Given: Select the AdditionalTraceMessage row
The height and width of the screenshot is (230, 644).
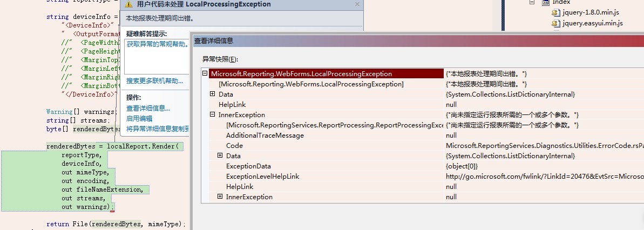Looking at the screenshot, I should 422,135.
